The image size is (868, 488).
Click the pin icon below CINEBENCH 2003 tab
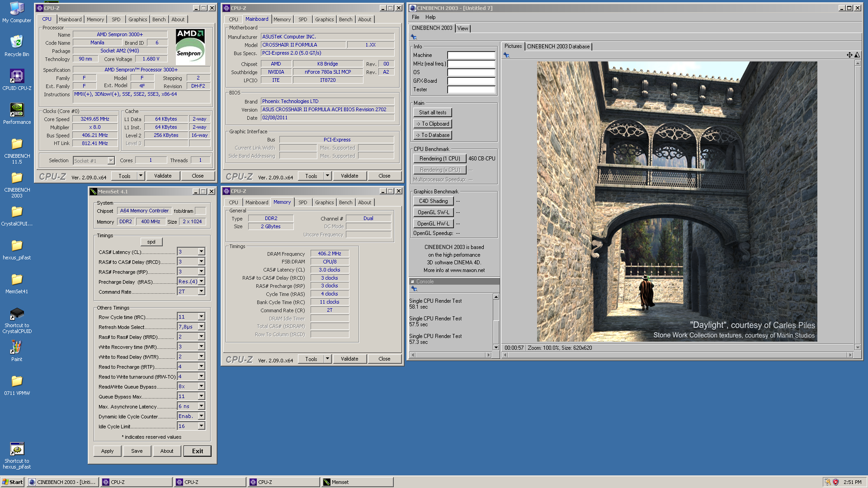pyautogui.click(x=414, y=37)
